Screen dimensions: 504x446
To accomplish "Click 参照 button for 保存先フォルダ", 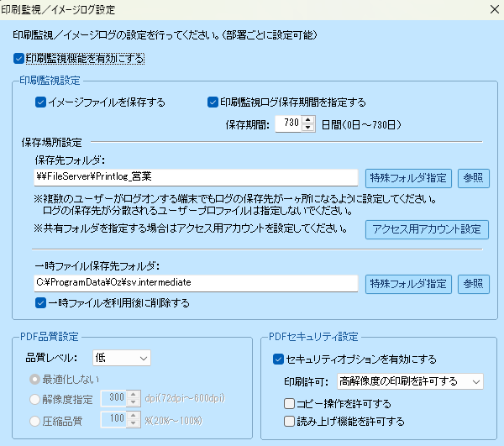I will [474, 177].
